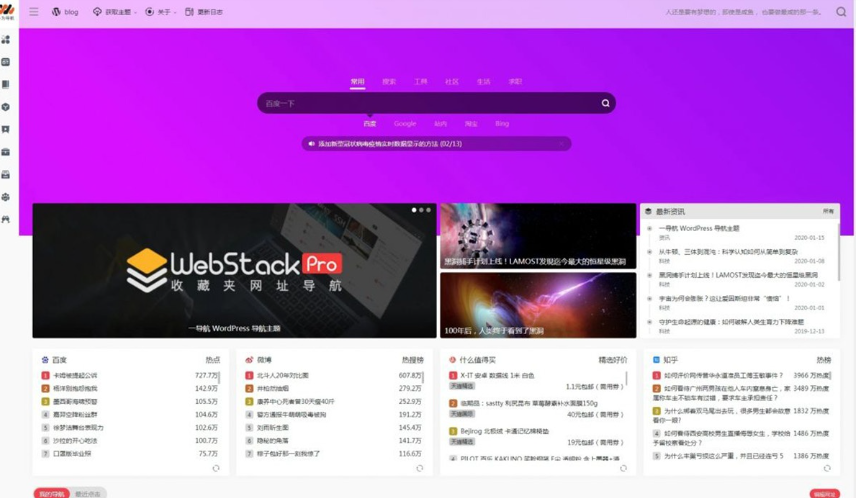Image resolution: width=861 pixels, height=498 pixels.
Task: Click the 知乎 logo icon
Action: pyautogui.click(x=656, y=360)
